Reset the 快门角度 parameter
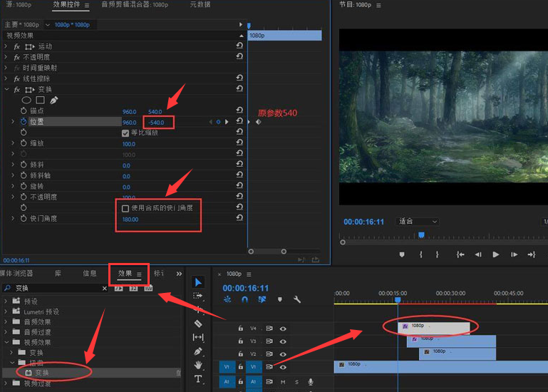The width and height of the screenshot is (548, 392). [239, 219]
